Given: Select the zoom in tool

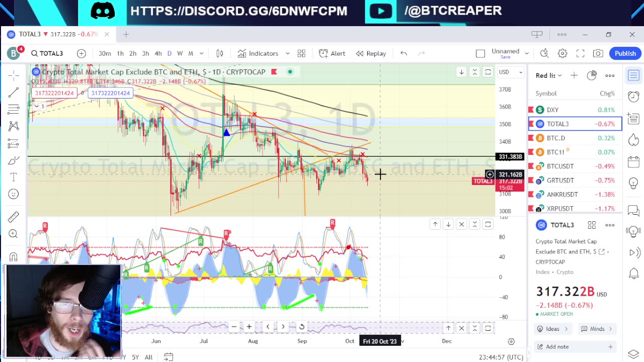Looking at the screenshot, I should 14,234.
